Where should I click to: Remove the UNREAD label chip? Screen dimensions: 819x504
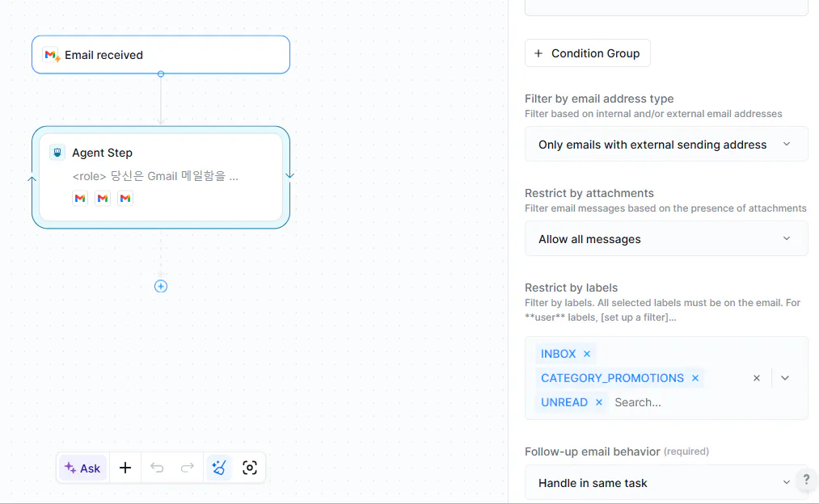click(597, 401)
